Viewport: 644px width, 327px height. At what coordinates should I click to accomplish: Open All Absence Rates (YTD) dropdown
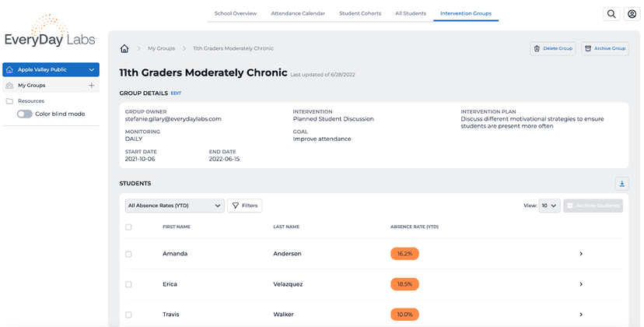[x=174, y=206]
